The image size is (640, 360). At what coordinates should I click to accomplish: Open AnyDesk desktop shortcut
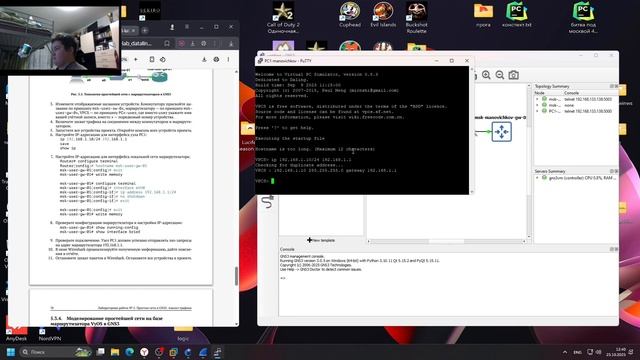(x=16, y=331)
